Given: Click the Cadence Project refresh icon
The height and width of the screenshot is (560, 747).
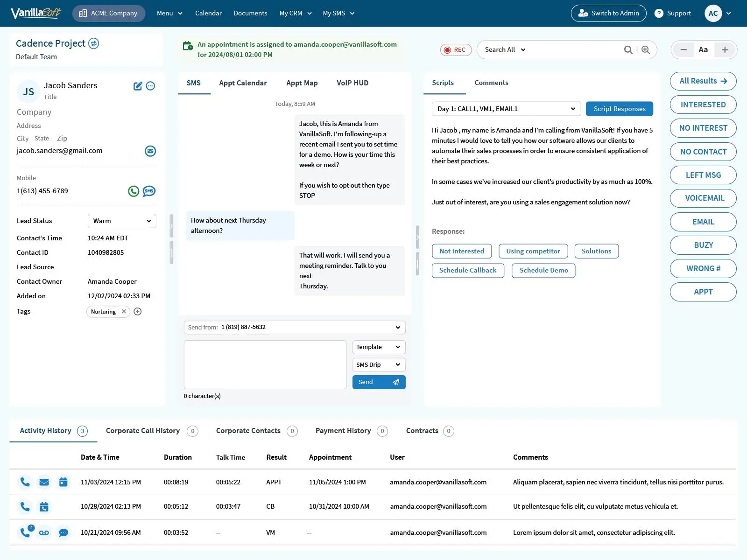Looking at the screenshot, I should click(94, 43).
